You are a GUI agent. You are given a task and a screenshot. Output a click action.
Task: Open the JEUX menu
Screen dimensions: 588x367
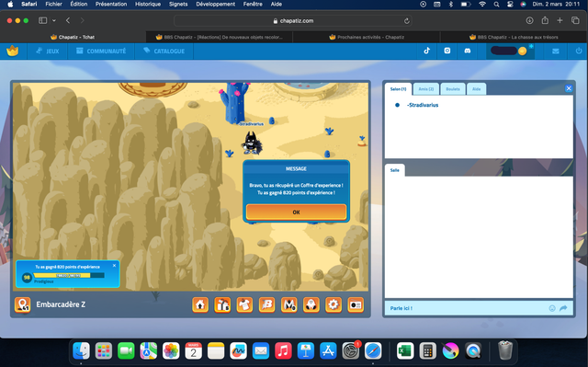pyautogui.click(x=48, y=51)
